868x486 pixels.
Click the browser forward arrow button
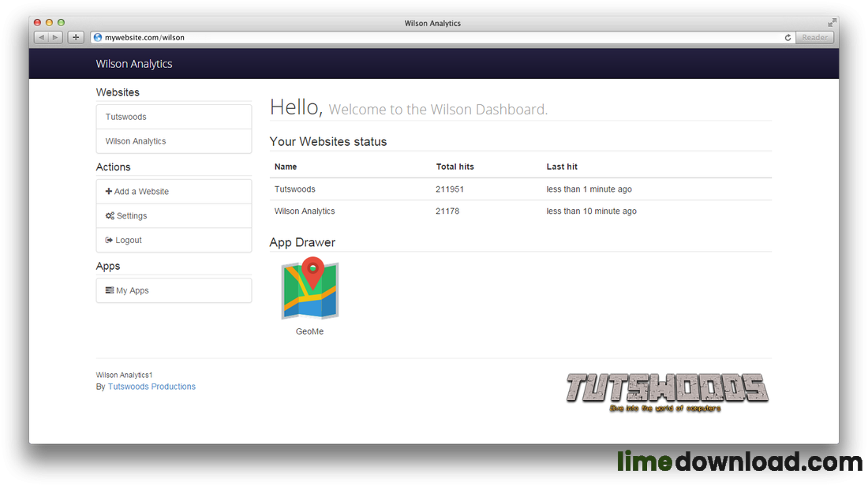click(x=55, y=37)
